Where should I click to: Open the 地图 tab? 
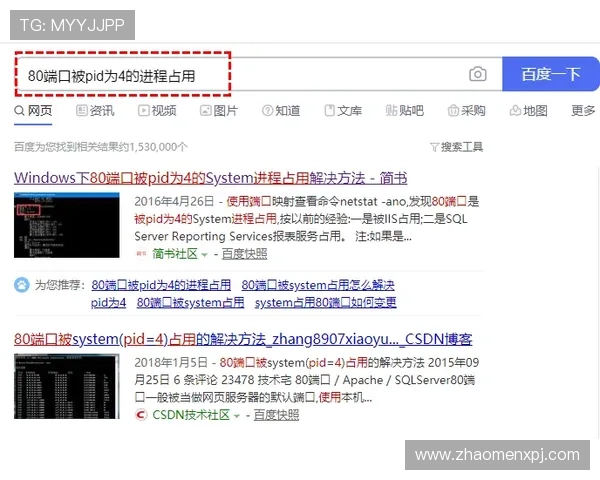[x=528, y=111]
